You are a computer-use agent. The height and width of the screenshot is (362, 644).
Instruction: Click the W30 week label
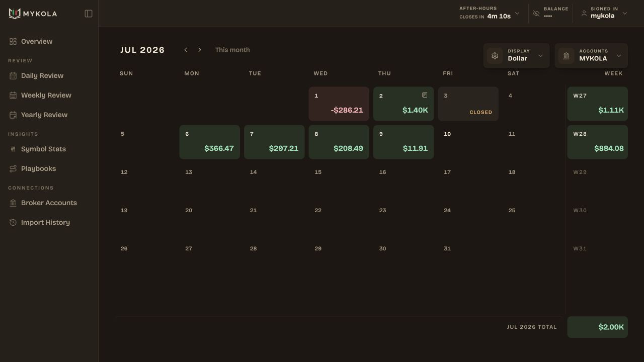[x=580, y=210]
